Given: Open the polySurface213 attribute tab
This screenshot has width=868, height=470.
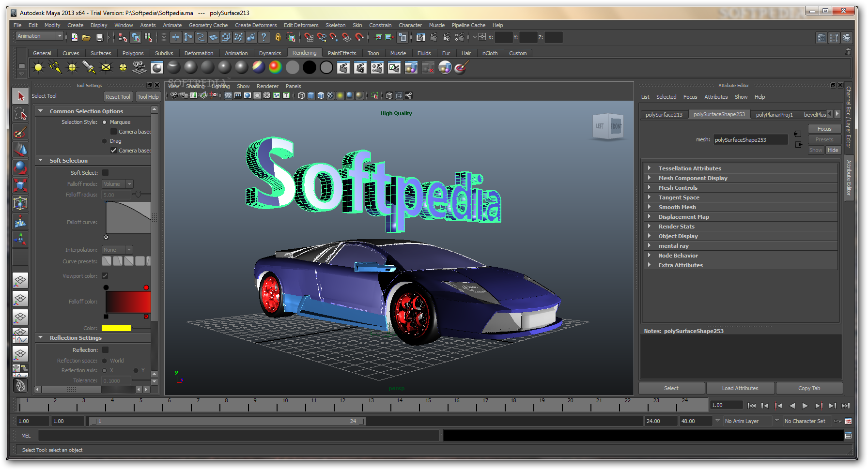Looking at the screenshot, I should click(664, 115).
